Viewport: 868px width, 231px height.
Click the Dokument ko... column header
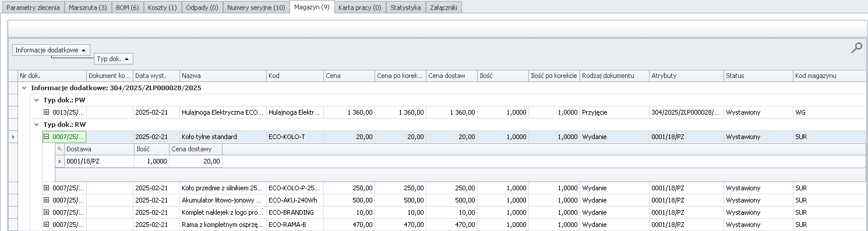pos(110,76)
